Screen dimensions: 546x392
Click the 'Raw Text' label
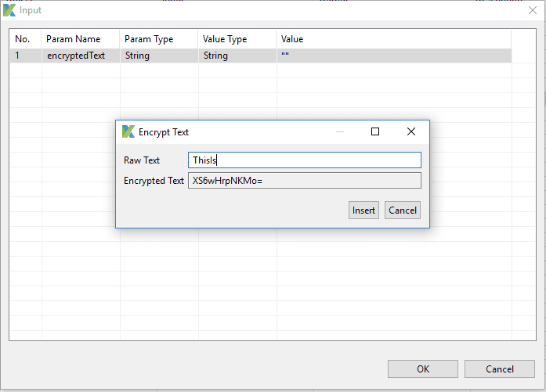141,160
